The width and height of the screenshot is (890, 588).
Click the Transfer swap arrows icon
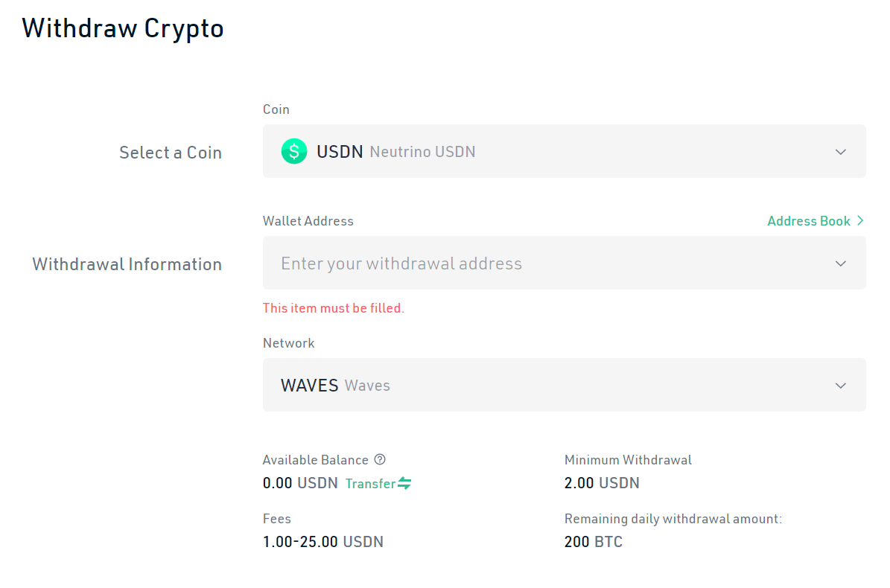pyautogui.click(x=404, y=483)
